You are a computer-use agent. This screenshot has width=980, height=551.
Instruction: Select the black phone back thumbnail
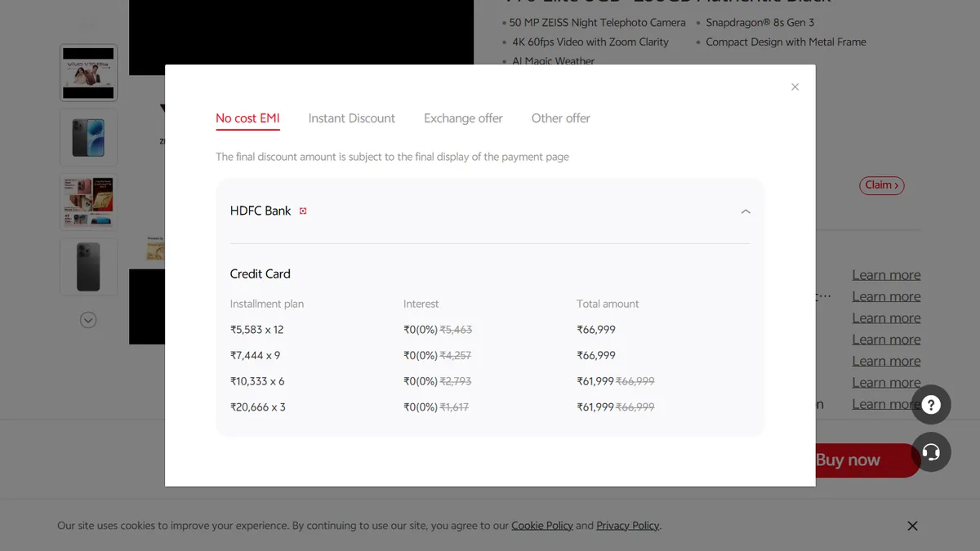pyautogui.click(x=88, y=267)
